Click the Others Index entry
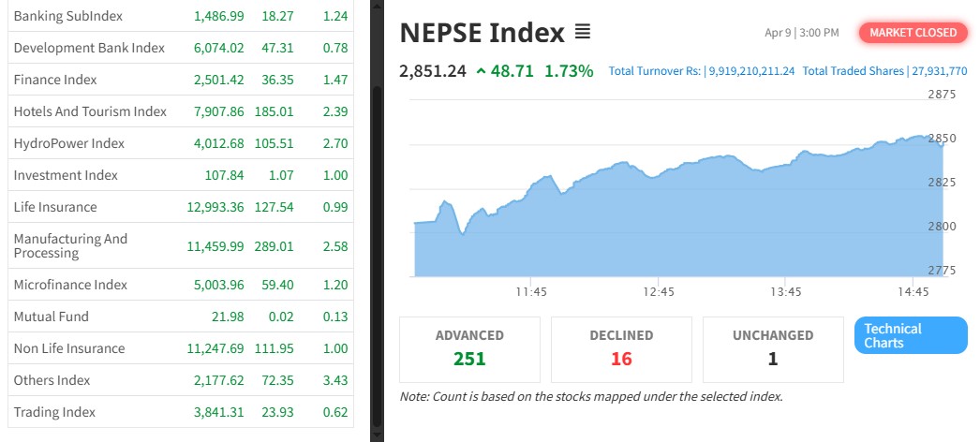 [x=52, y=380]
